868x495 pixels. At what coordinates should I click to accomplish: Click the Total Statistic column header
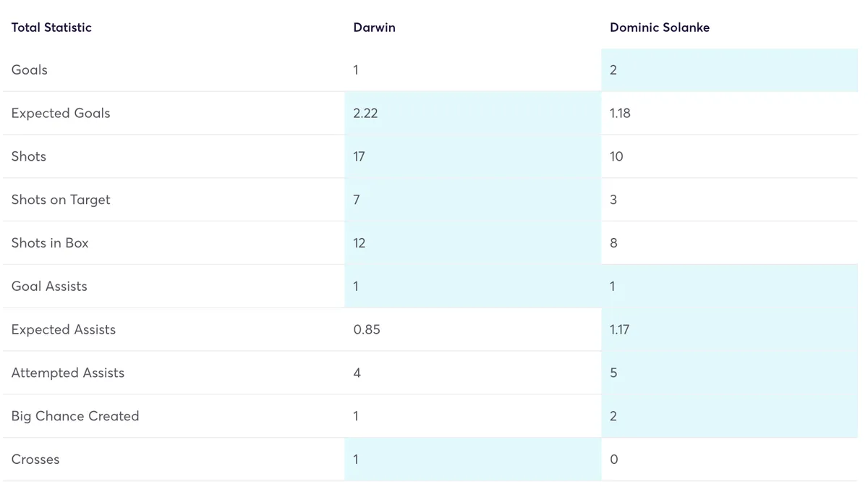[51, 27]
